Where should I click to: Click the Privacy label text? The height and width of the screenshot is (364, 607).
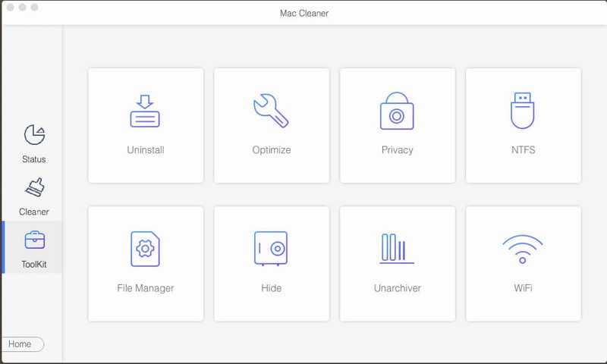click(397, 150)
